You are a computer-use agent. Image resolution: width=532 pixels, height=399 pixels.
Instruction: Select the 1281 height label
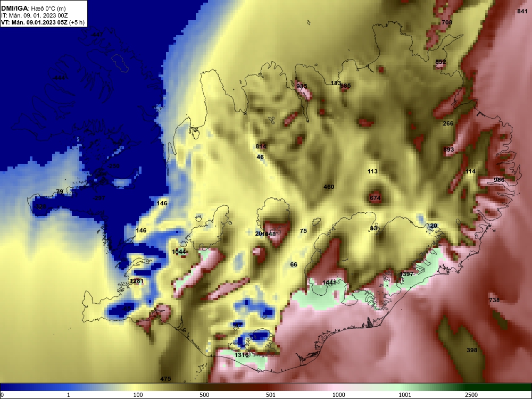(137, 281)
